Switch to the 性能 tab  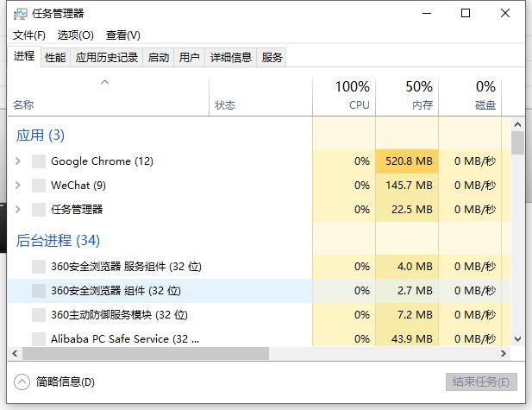(x=55, y=58)
